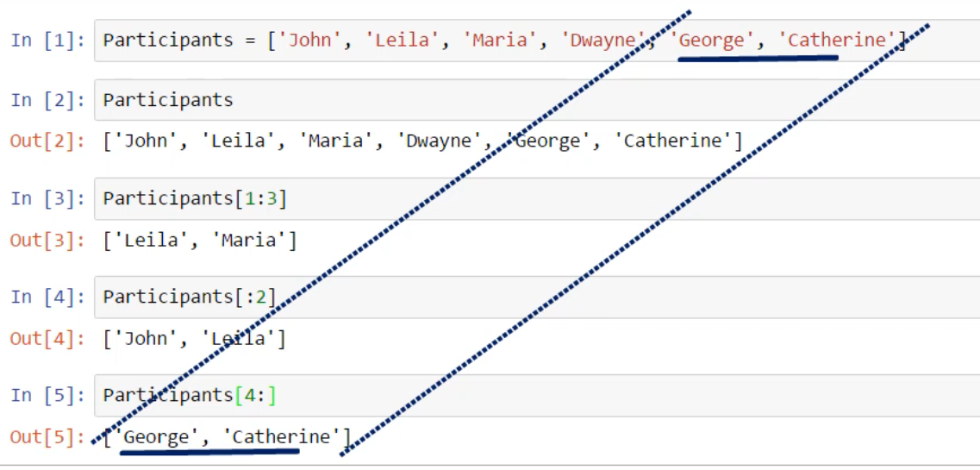Viewport: 980px width, 470px height.
Task: Click the Out[3] output prompt
Action: (47, 240)
